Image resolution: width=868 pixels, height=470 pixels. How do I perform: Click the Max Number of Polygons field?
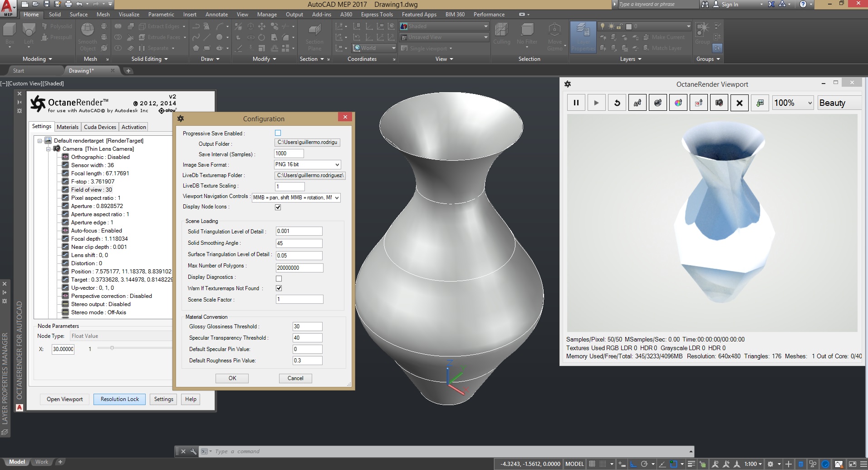tap(299, 268)
